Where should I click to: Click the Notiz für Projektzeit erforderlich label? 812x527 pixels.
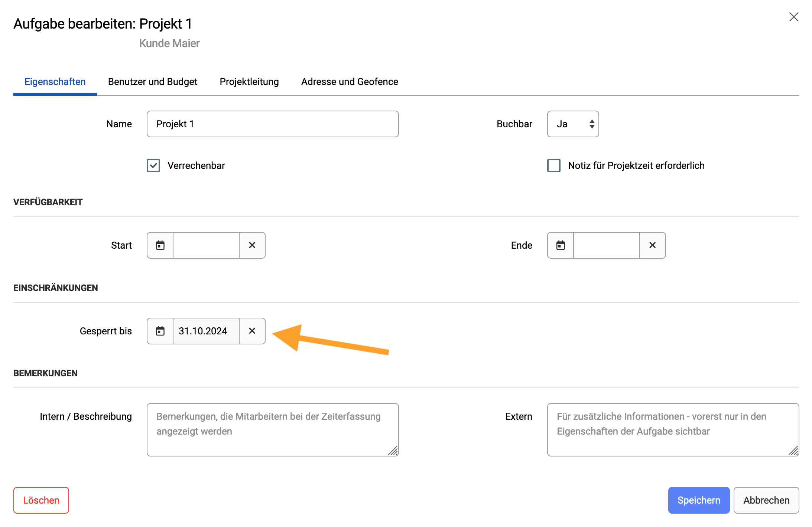[x=636, y=166]
